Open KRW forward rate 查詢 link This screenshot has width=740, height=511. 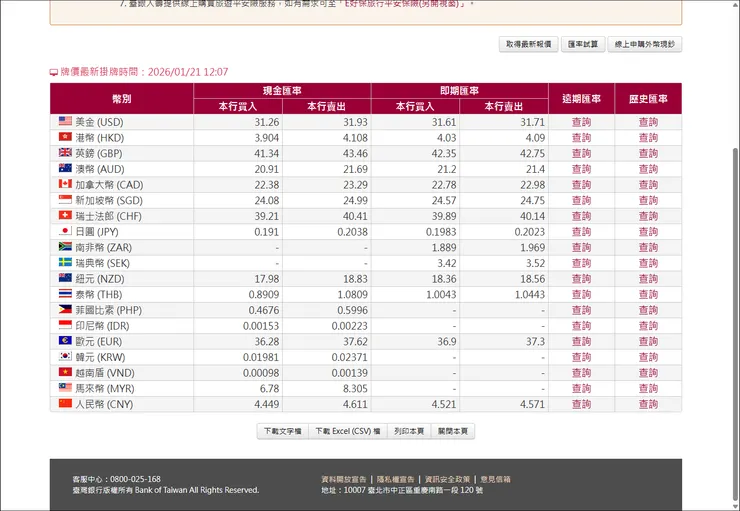click(x=581, y=357)
